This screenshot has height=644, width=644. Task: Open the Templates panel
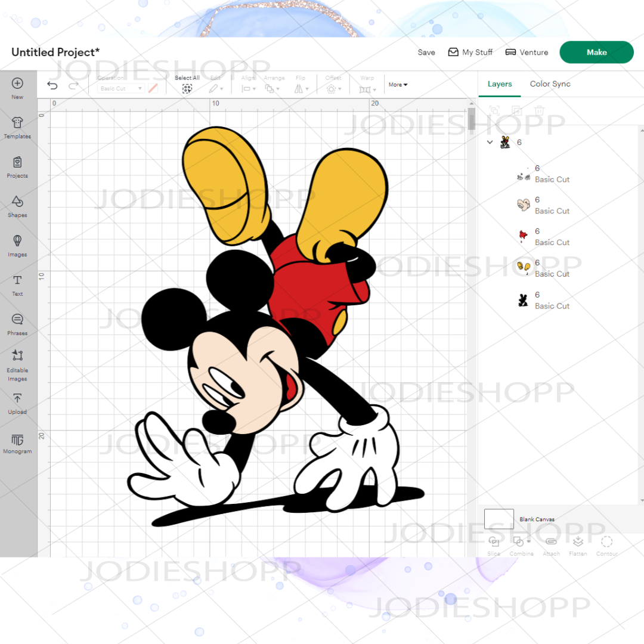point(17,128)
